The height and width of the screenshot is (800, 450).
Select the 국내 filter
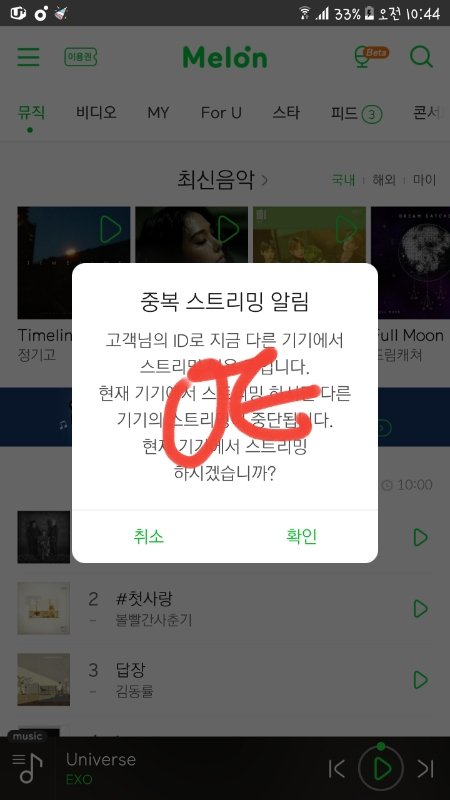[x=343, y=180]
